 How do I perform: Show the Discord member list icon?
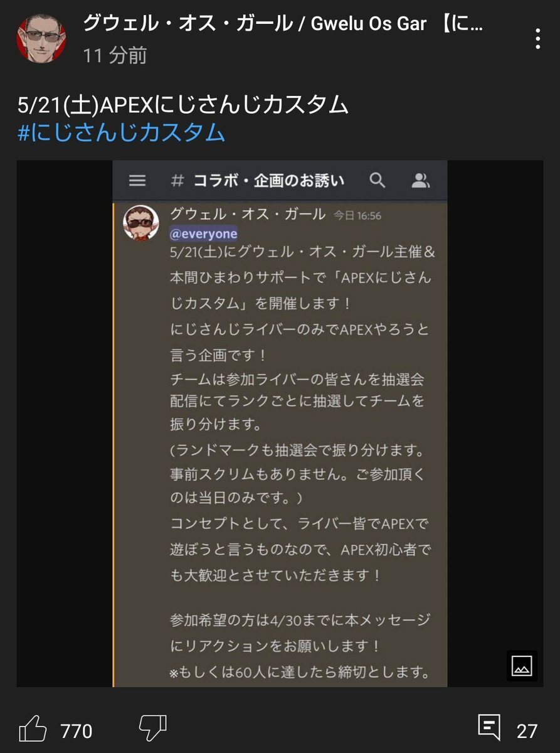pyautogui.click(x=421, y=181)
